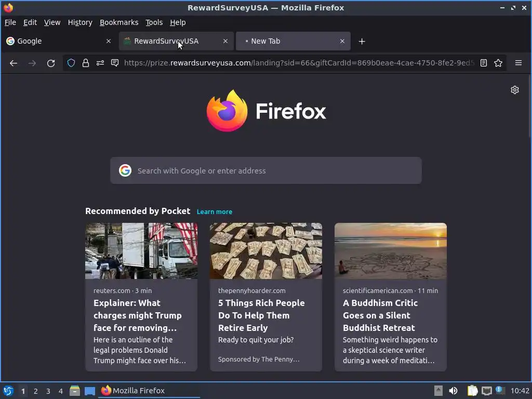The width and height of the screenshot is (532, 399).
Task: Open 5 Things Rich People article headline
Action: click(x=261, y=315)
